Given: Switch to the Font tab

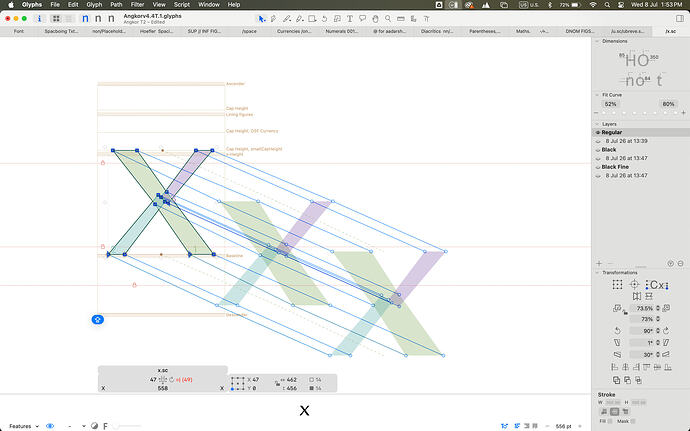Looking at the screenshot, I should [18, 31].
